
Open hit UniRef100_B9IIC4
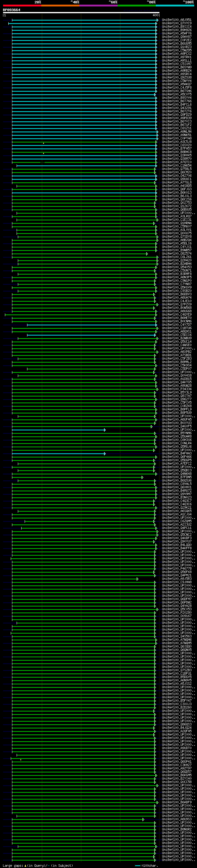pos(177,26)
